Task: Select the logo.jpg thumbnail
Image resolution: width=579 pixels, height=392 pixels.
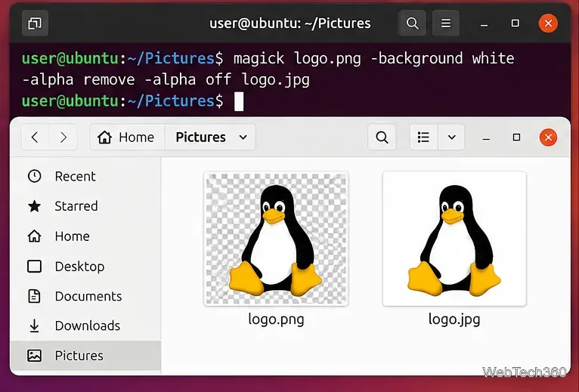Action: pyautogui.click(x=454, y=239)
